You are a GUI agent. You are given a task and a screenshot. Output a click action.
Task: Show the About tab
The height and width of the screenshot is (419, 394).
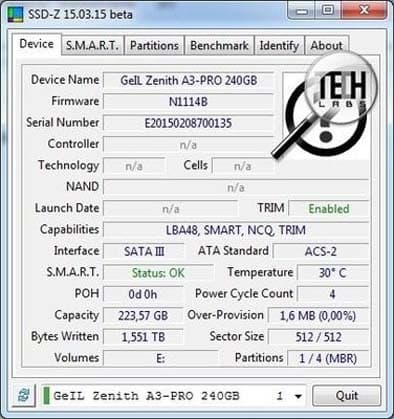click(x=327, y=46)
